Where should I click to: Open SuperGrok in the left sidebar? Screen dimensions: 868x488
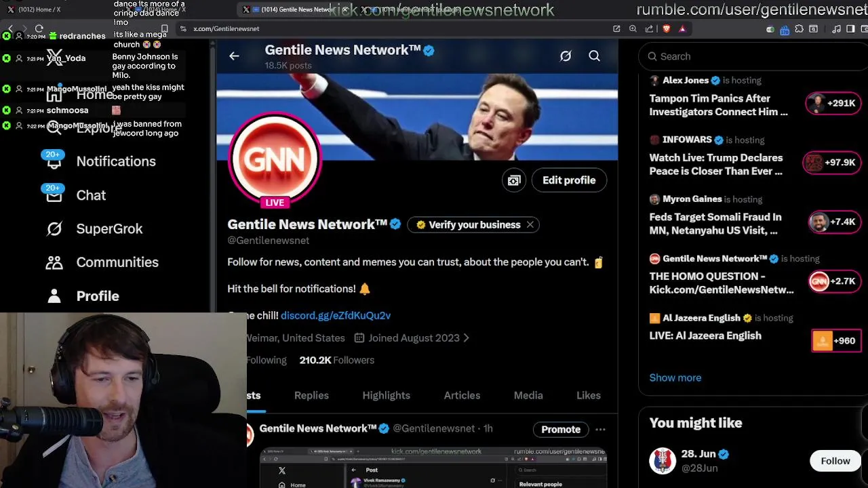109,229
